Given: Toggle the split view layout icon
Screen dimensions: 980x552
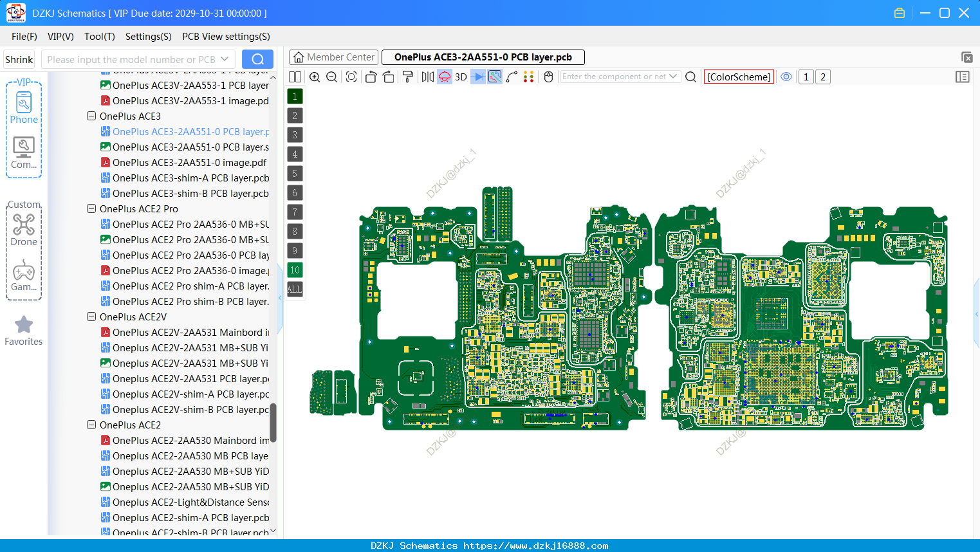Looking at the screenshot, I should (295, 77).
